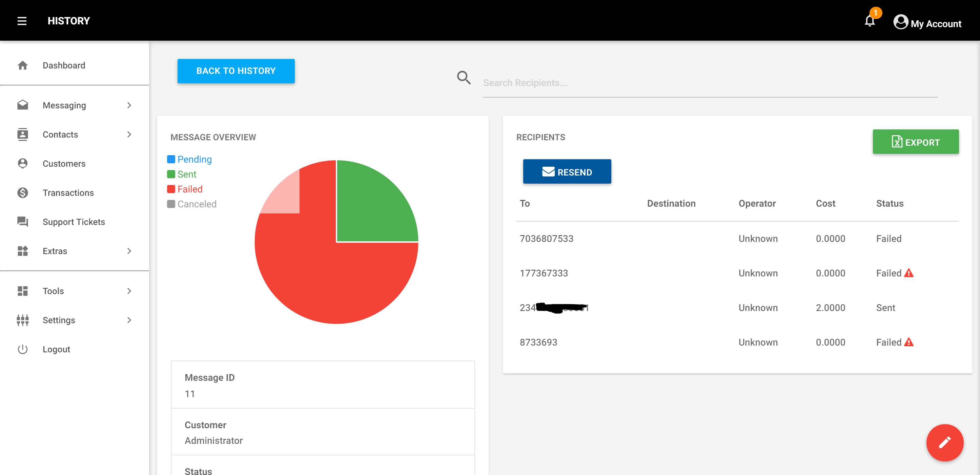The image size is (980, 475).
Task: Click the warning icon beside 177367333 status
Action: [909, 273]
